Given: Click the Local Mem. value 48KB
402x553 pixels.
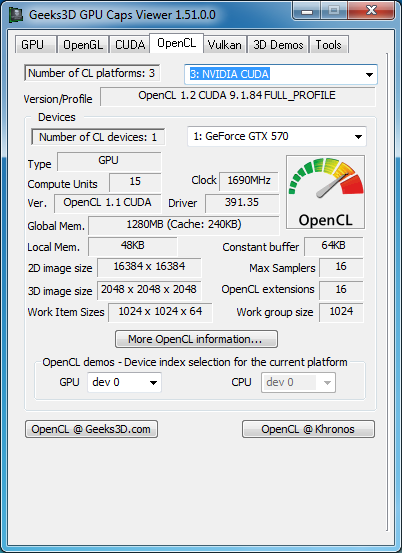Looking at the screenshot, I should [x=133, y=246].
